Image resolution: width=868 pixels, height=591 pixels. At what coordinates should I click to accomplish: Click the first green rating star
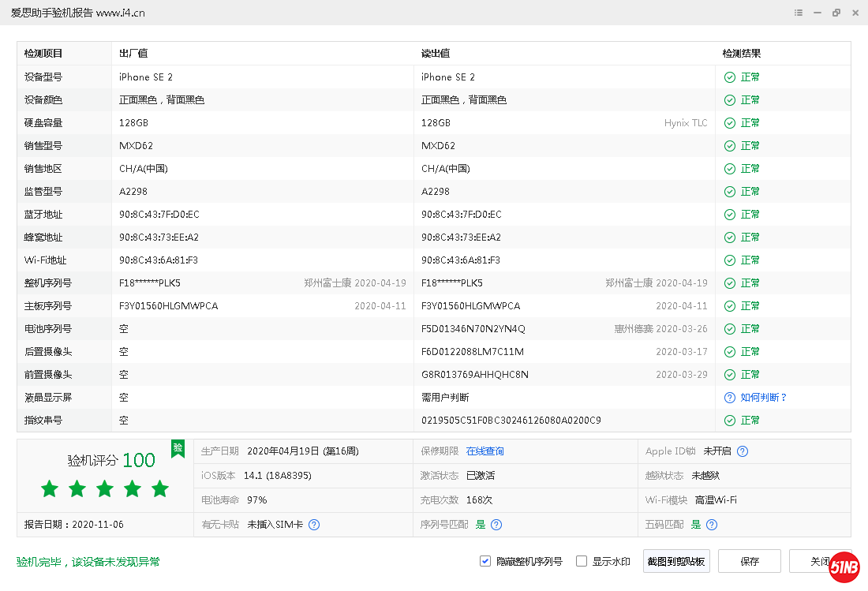pyautogui.click(x=50, y=489)
